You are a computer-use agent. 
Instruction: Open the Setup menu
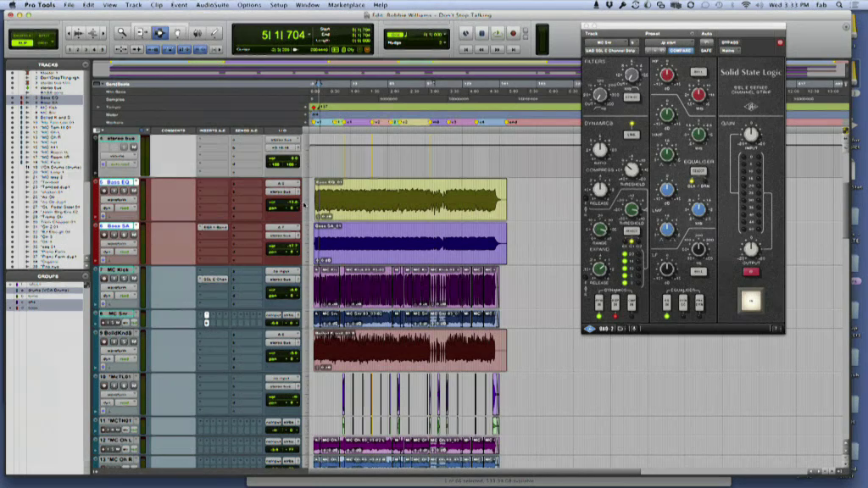coord(278,5)
